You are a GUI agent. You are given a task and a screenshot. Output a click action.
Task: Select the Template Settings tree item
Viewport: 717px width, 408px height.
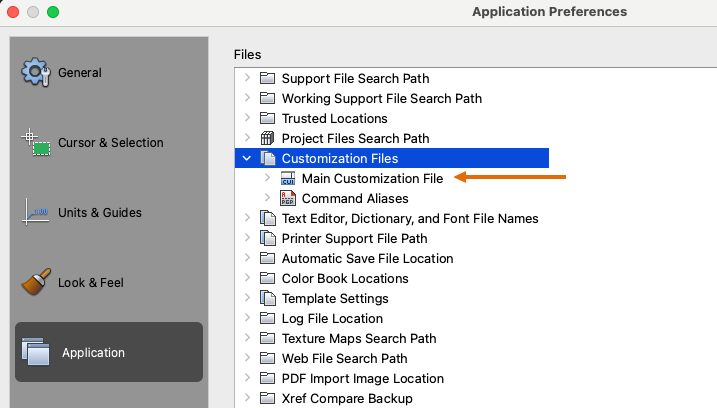click(x=335, y=298)
